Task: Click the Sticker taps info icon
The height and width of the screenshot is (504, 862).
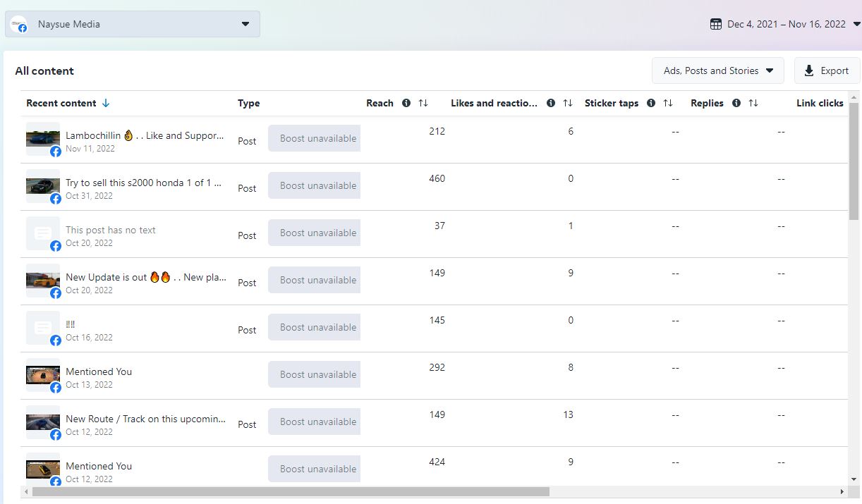Action: coord(651,103)
